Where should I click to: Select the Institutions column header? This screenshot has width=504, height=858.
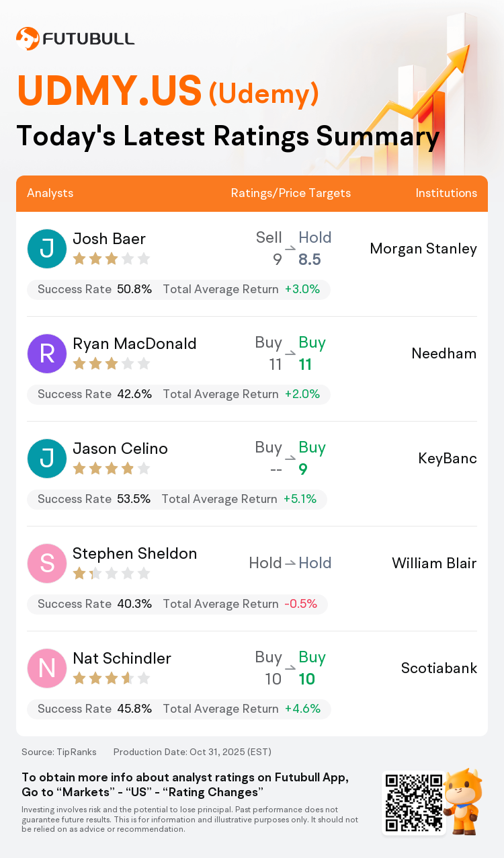click(446, 193)
